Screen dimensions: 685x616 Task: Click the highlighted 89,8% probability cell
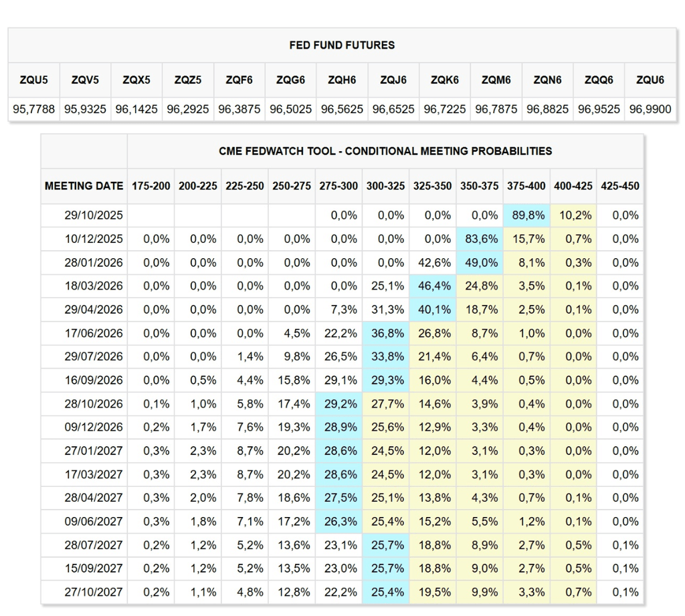point(526,216)
